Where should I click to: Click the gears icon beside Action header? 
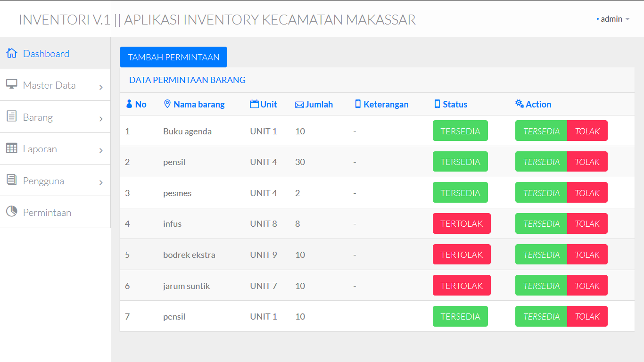520,104
